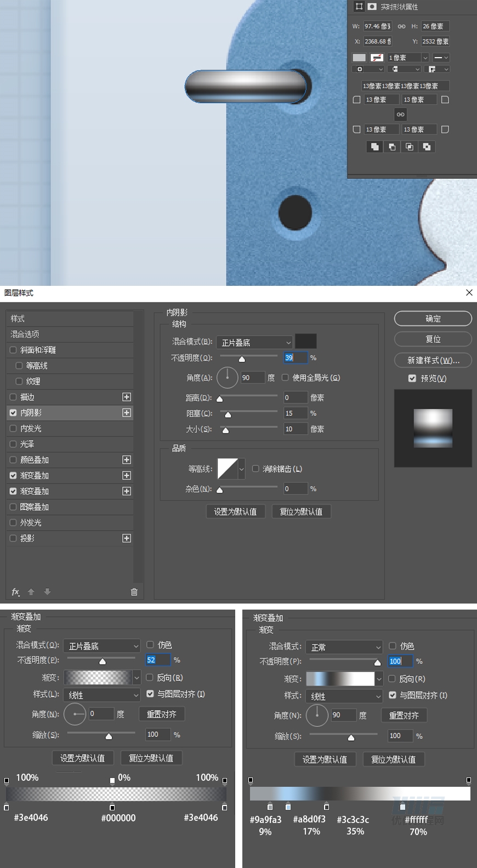
Task: Click 新建样式(W)... button
Action: coord(433,360)
